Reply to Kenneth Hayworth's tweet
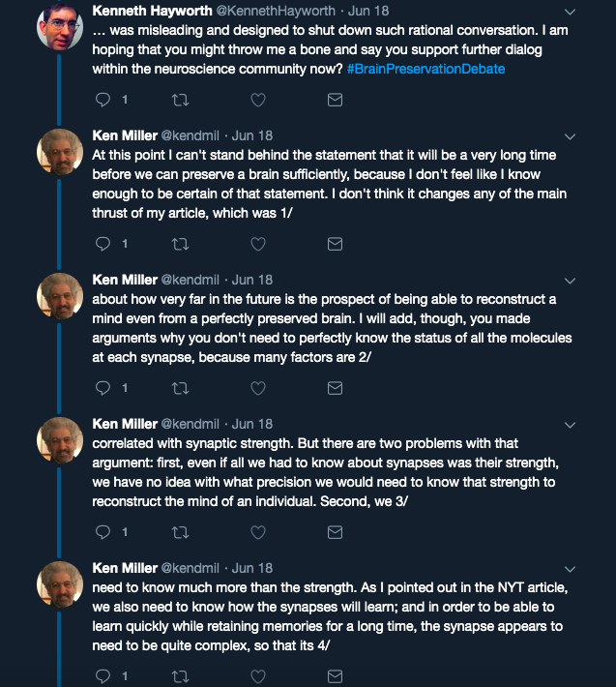Image resolution: width=616 pixels, height=687 pixels. tap(103, 100)
